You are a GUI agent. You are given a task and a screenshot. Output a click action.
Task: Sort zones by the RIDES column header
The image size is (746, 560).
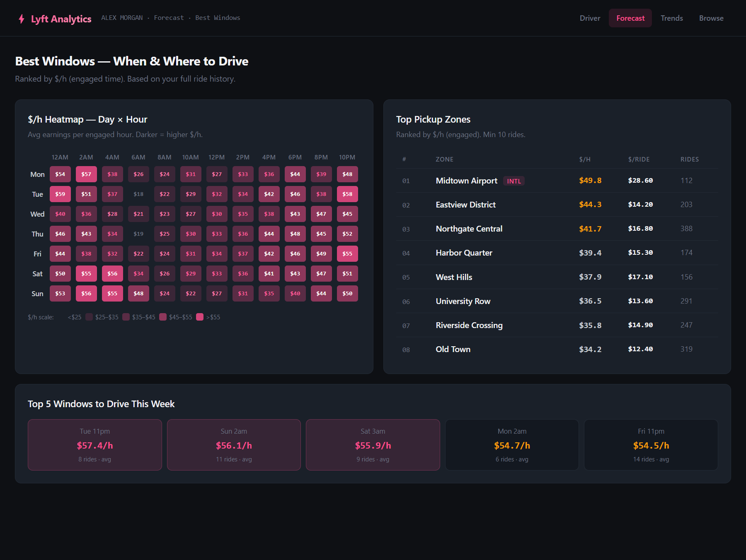coord(689,159)
